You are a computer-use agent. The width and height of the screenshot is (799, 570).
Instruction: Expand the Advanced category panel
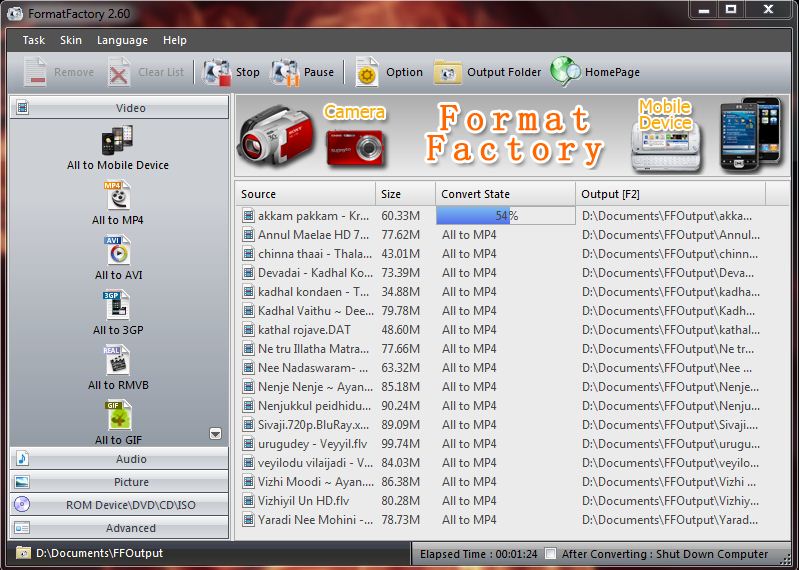coord(119,528)
